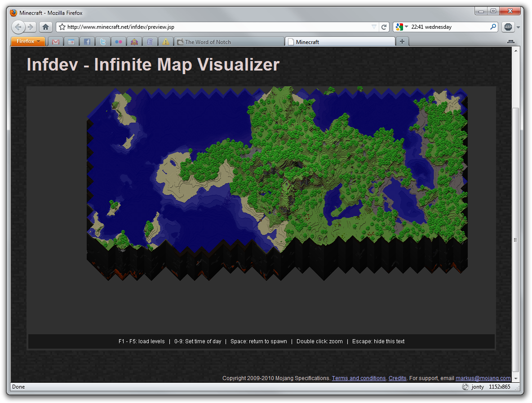Switch to the pinned Twitter tab
Image resolution: width=532 pixels, height=403 pixels.
click(103, 42)
